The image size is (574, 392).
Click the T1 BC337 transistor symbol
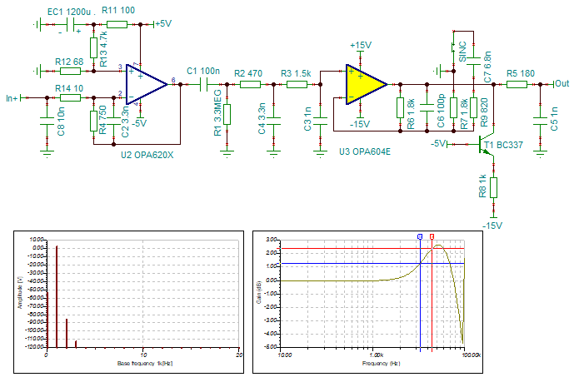click(x=487, y=145)
